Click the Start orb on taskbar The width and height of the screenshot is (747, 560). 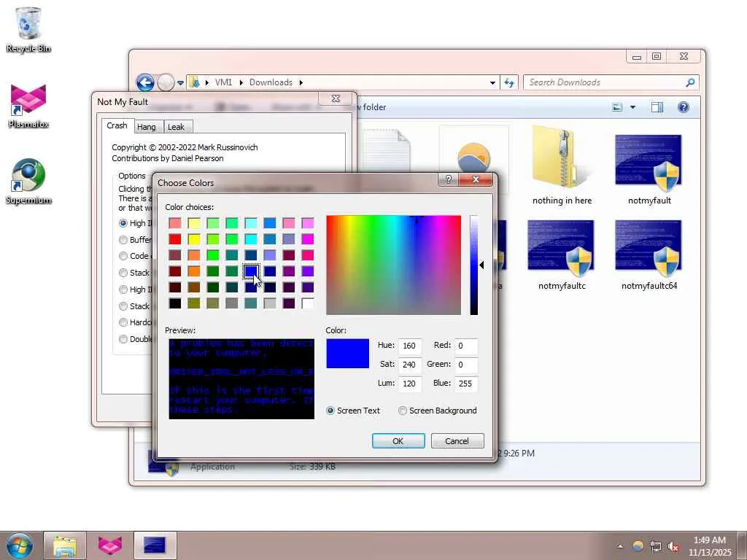(x=20, y=545)
